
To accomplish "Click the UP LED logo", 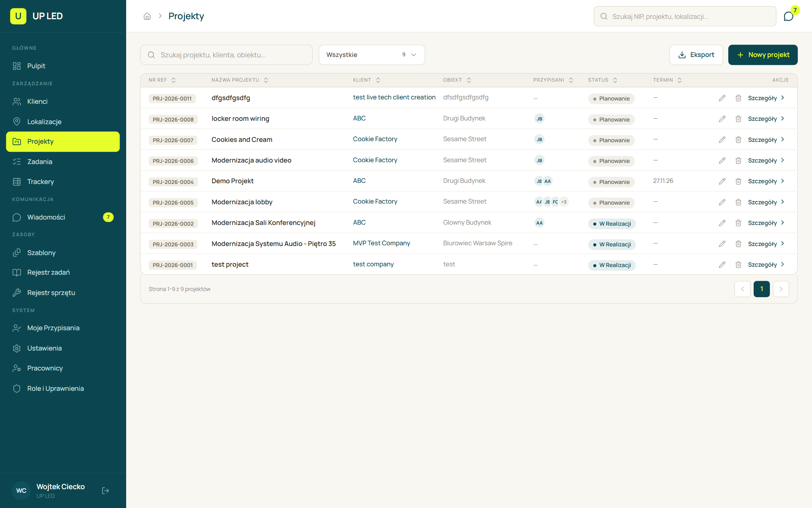I will pos(37,16).
